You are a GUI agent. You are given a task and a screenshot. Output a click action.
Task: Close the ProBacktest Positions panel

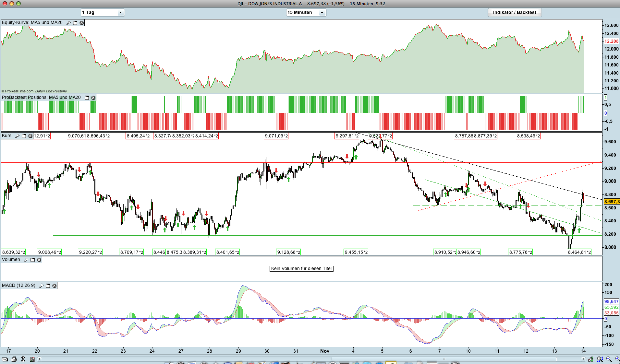[x=93, y=98]
